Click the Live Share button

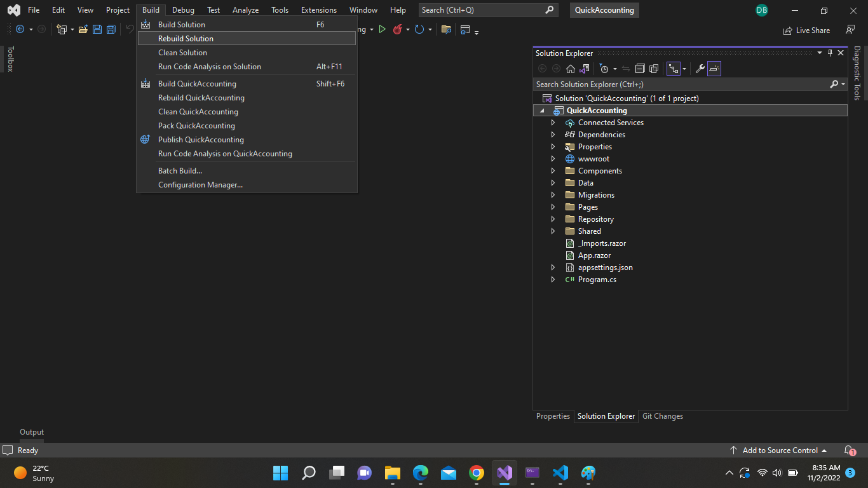pyautogui.click(x=807, y=30)
